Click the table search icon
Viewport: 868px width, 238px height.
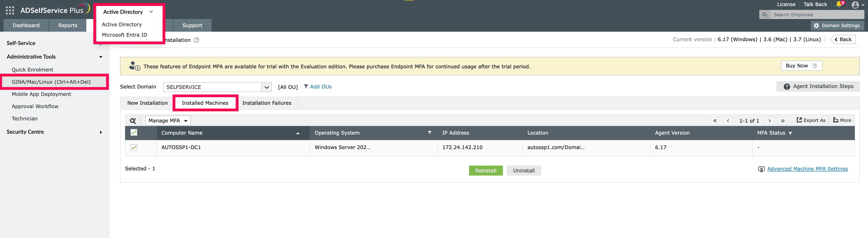pyautogui.click(x=133, y=121)
